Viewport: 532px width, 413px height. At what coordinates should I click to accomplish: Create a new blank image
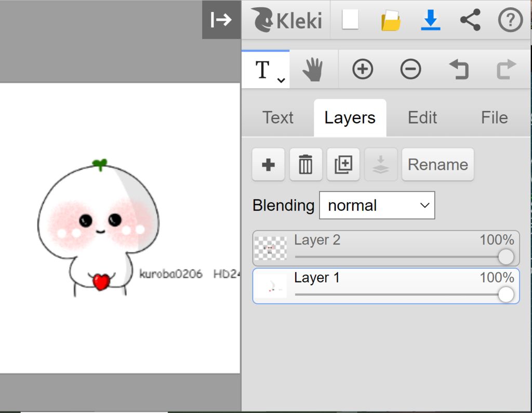click(350, 20)
